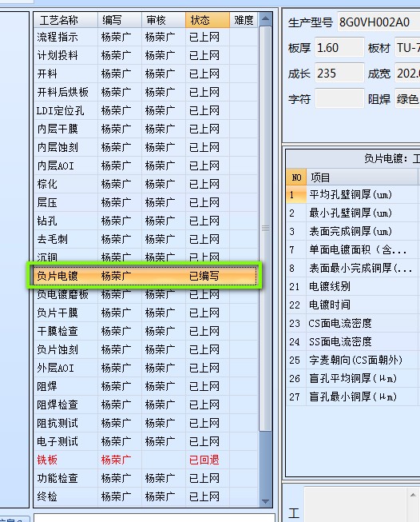The width and height of the screenshot is (420, 522).
Task: Click the 板厚 field showing 1.60
Action: click(339, 48)
